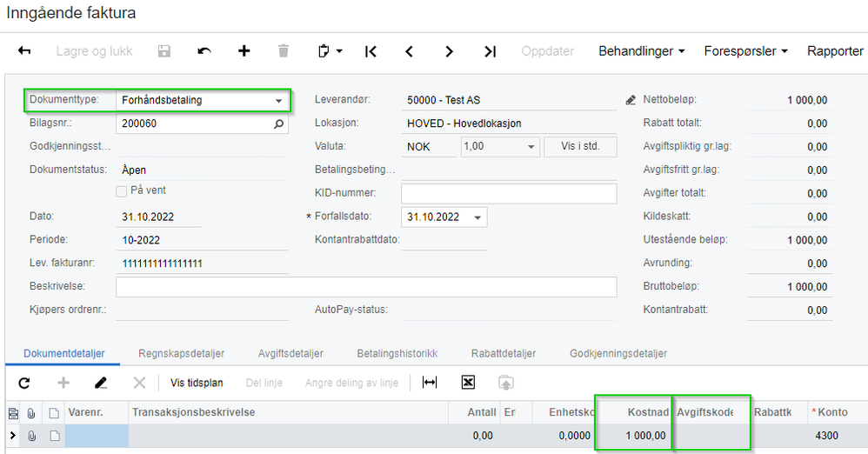The image size is (868, 454).
Task: Click the Oppdater button
Action: [547, 51]
